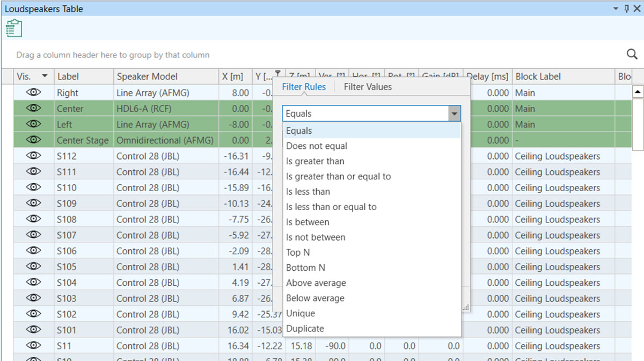Open the table search magnifier icon
This screenshot has height=361, width=644.
[x=632, y=54]
